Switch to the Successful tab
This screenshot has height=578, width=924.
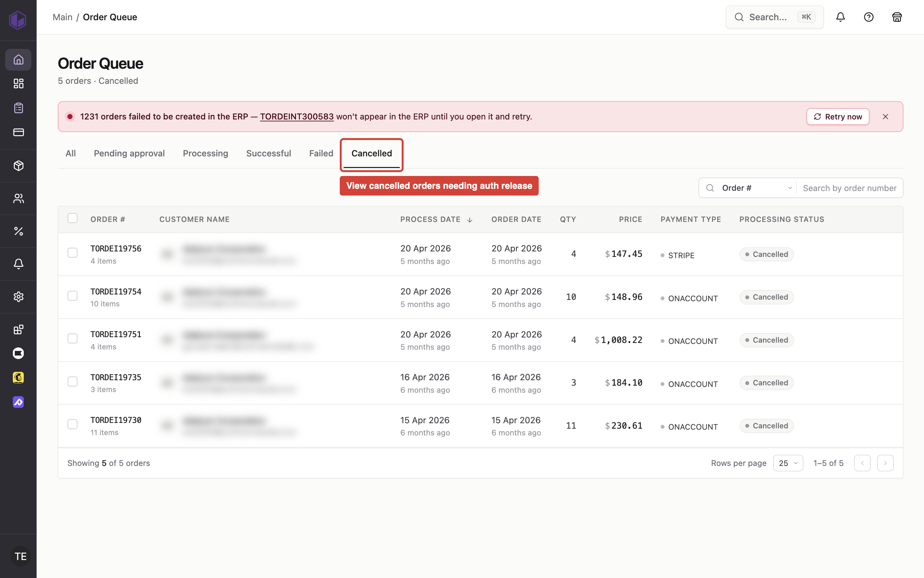click(x=269, y=153)
